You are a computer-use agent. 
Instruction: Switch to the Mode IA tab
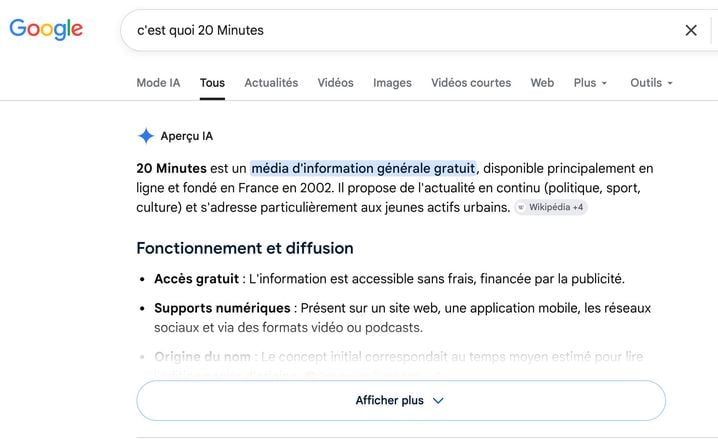(158, 83)
